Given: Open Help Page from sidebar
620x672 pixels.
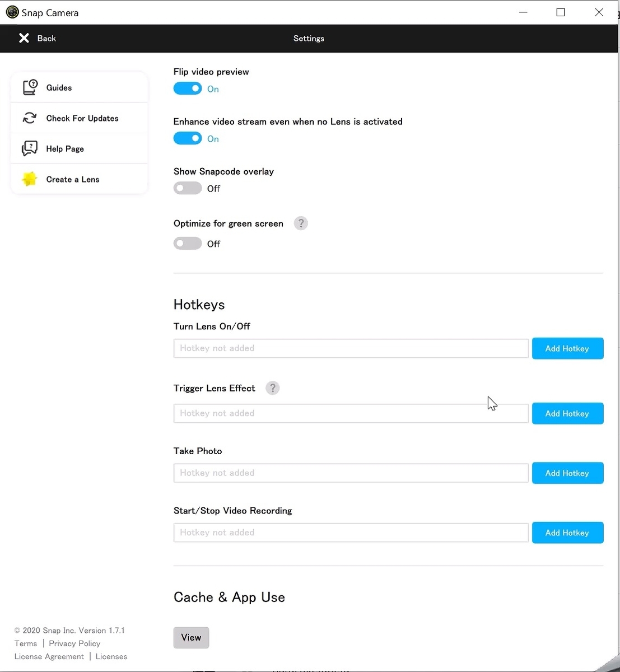Looking at the screenshot, I should 79,148.
